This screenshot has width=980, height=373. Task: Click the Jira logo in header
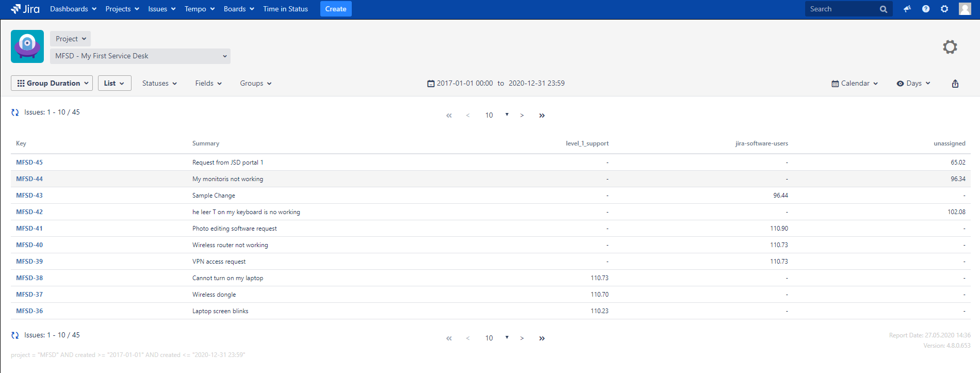(x=25, y=9)
